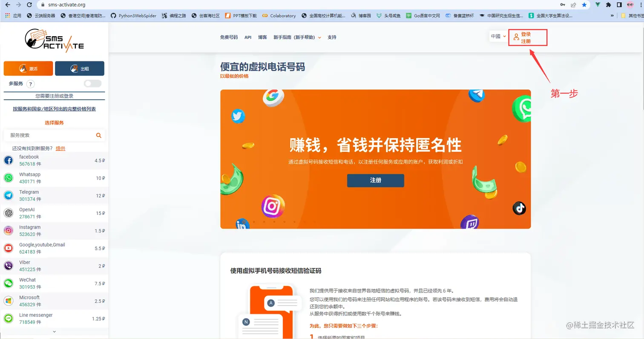
Task: Switch to the 出租 tab
Action: (x=80, y=68)
